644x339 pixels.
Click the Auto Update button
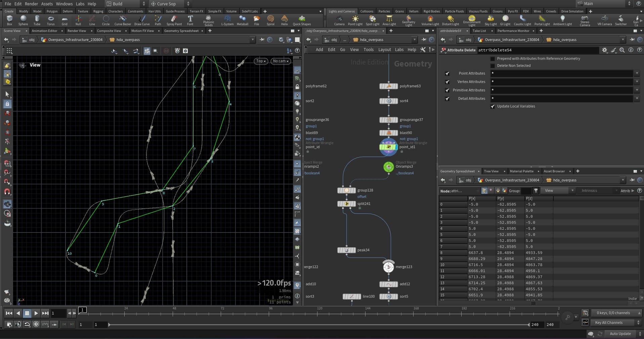[620, 334]
